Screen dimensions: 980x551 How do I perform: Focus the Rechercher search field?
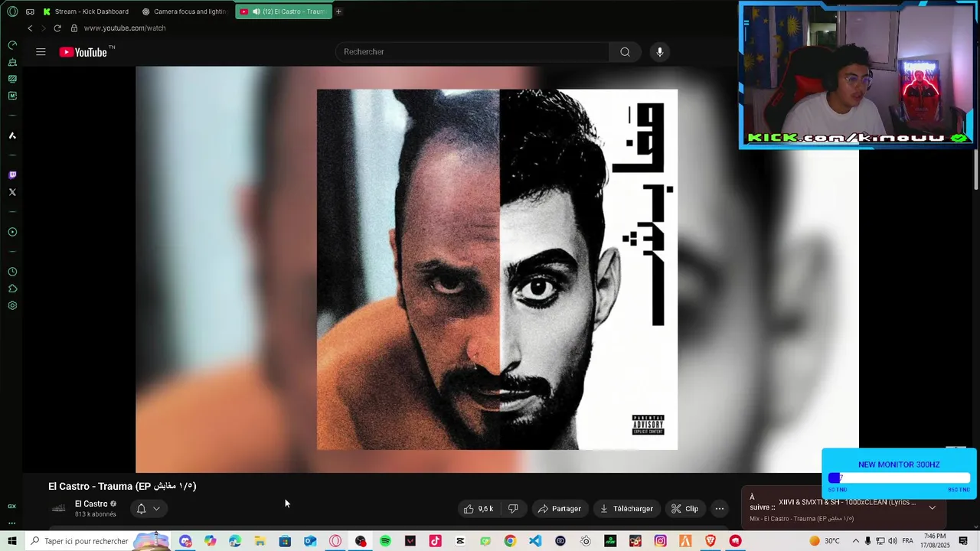472,52
